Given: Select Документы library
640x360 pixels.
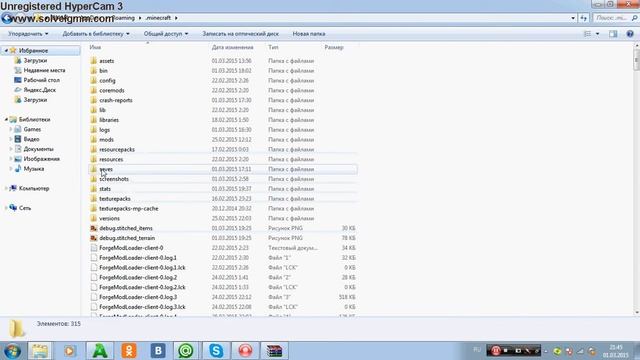Looking at the screenshot, I should 38,149.
